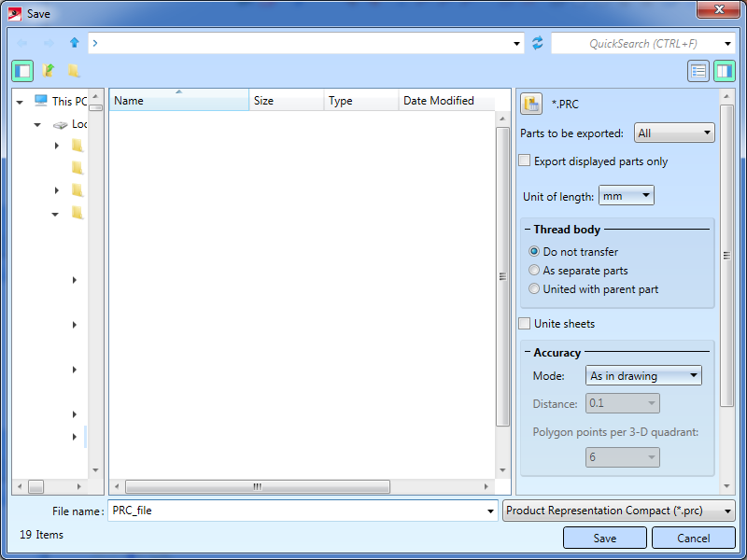Open address path dropdown
The height and width of the screenshot is (560, 747).
coord(516,44)
